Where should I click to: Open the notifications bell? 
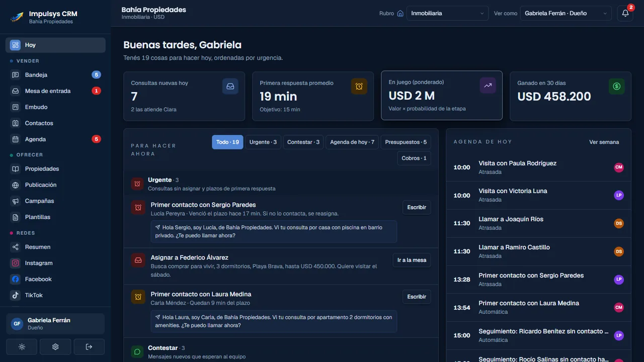point(625,14)
